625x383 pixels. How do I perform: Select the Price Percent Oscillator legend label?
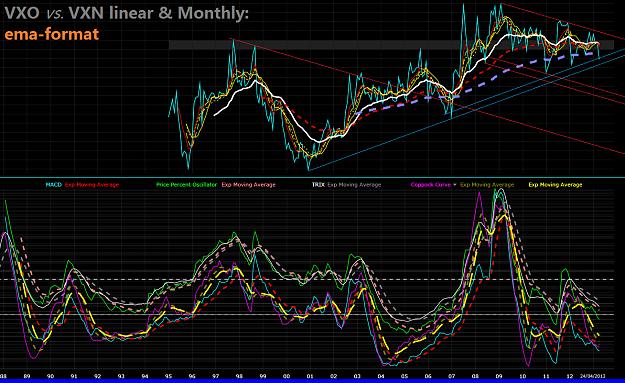pos(187,185)
